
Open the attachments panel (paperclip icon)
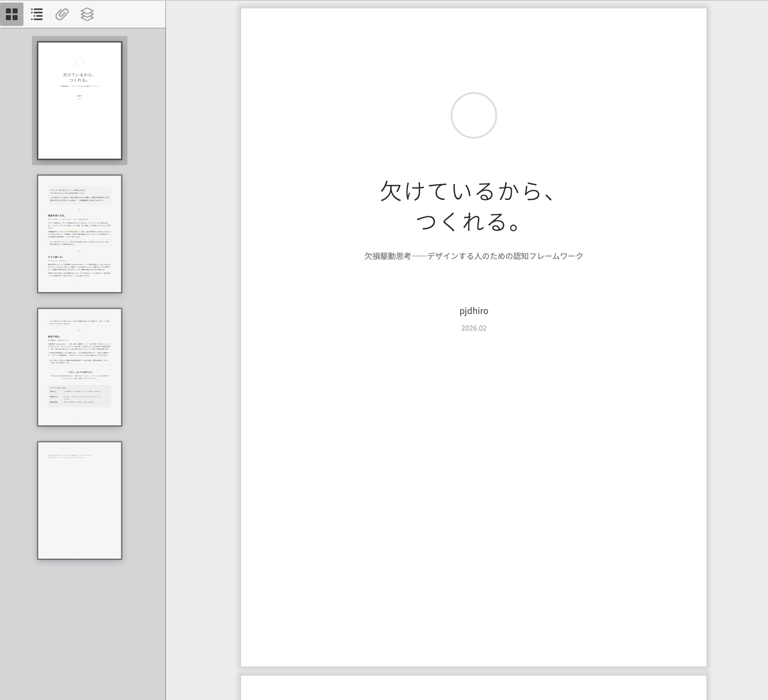62,14
